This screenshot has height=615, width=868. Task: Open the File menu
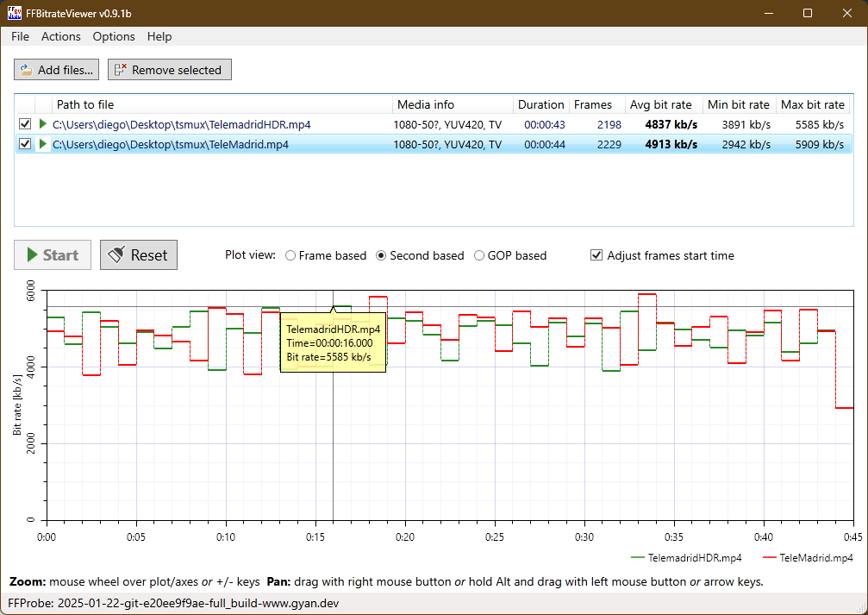pos(20,36)
